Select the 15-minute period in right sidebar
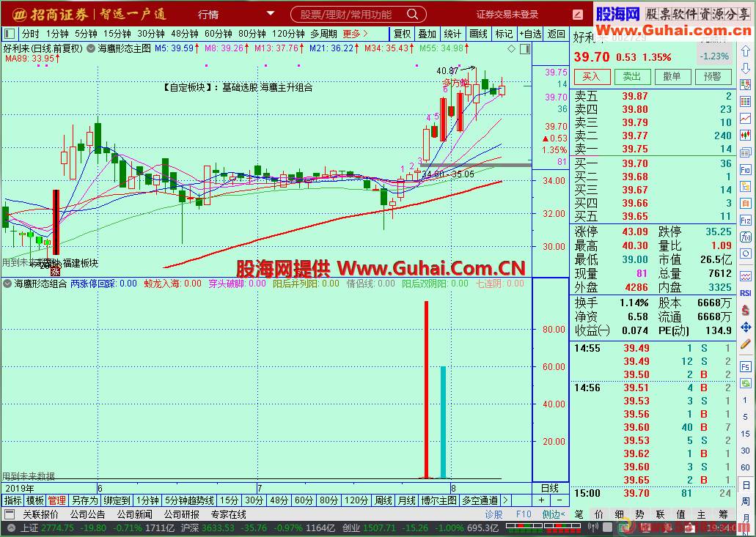This screenshot has width=756, height=537. (x=746, y=434)
